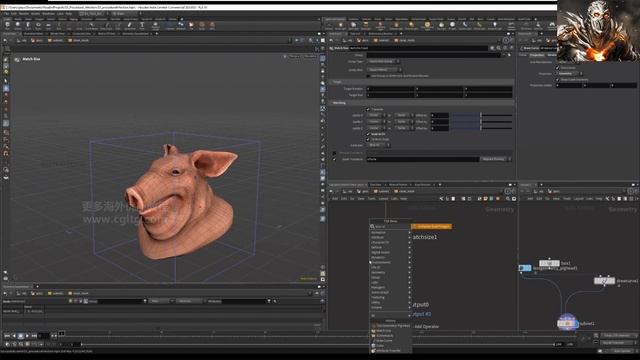The width and height of the screenshot is (640, 360).
Task: Select the Grid shelf tool
Action: point(48,26)
